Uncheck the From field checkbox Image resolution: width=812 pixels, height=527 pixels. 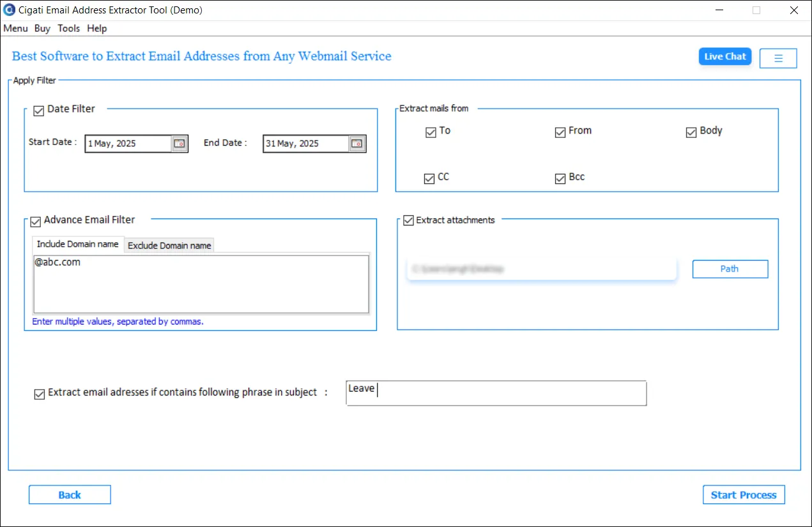coord(560,132)
